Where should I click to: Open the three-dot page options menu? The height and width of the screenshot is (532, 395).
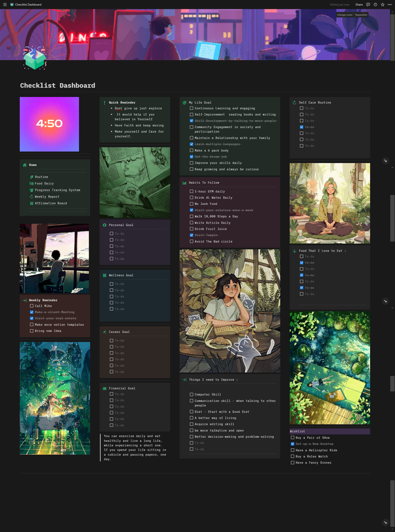(389, 5)
